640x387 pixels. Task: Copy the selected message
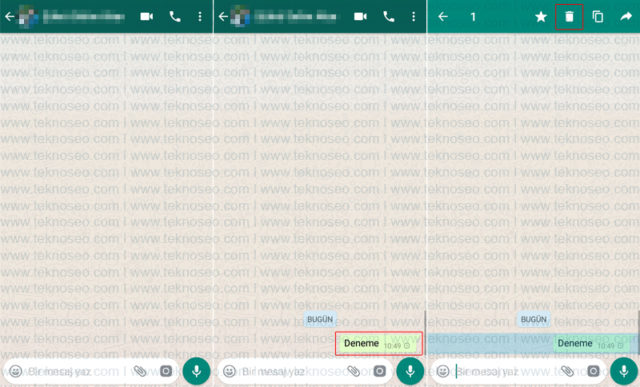tap(598, 17)
